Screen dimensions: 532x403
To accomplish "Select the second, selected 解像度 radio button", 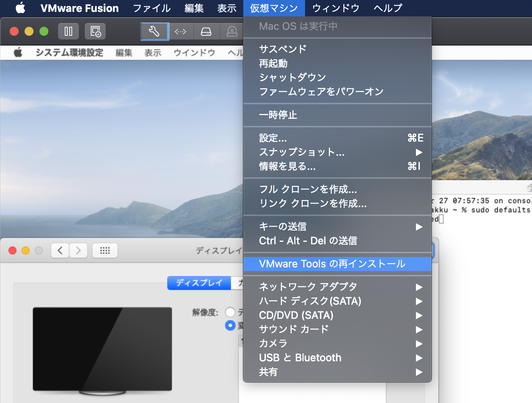I will pos(230,326).
